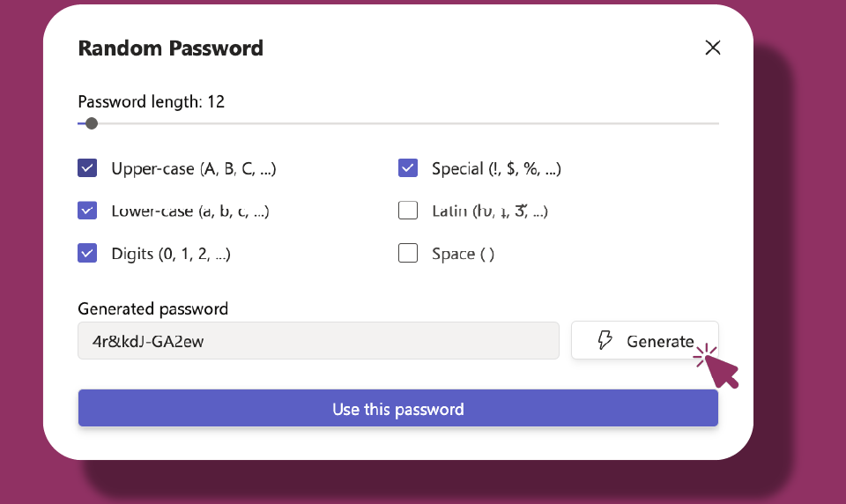Image resolution: width=846 pixels, height=504 pixels.
Task: Click the password length slider handle
Action: pos(92,123)
